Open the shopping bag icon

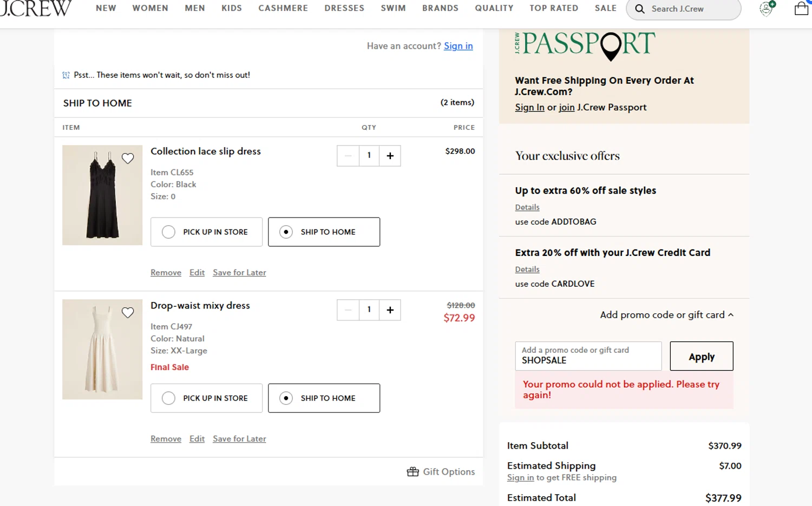tap(801, 8)
